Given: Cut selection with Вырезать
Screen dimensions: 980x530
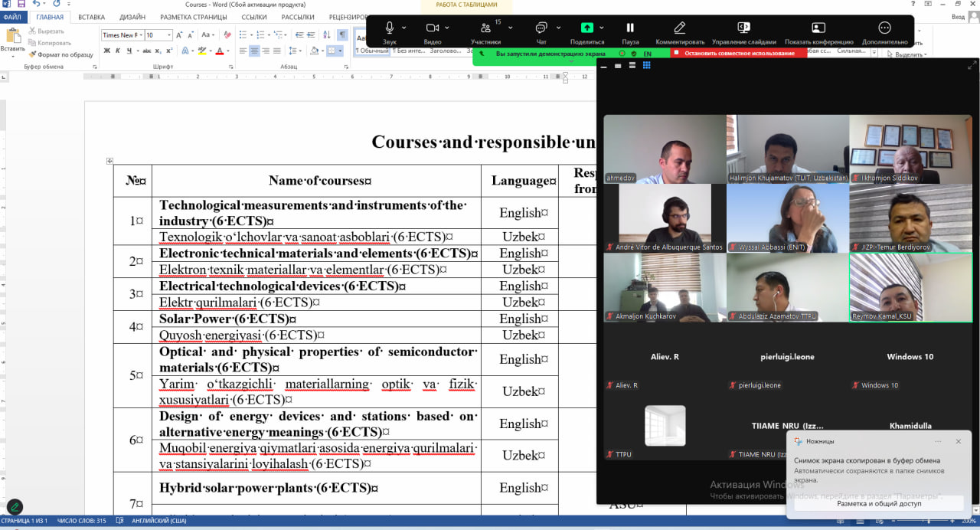Looking at the screenshot, I should (x=45, y=31).
